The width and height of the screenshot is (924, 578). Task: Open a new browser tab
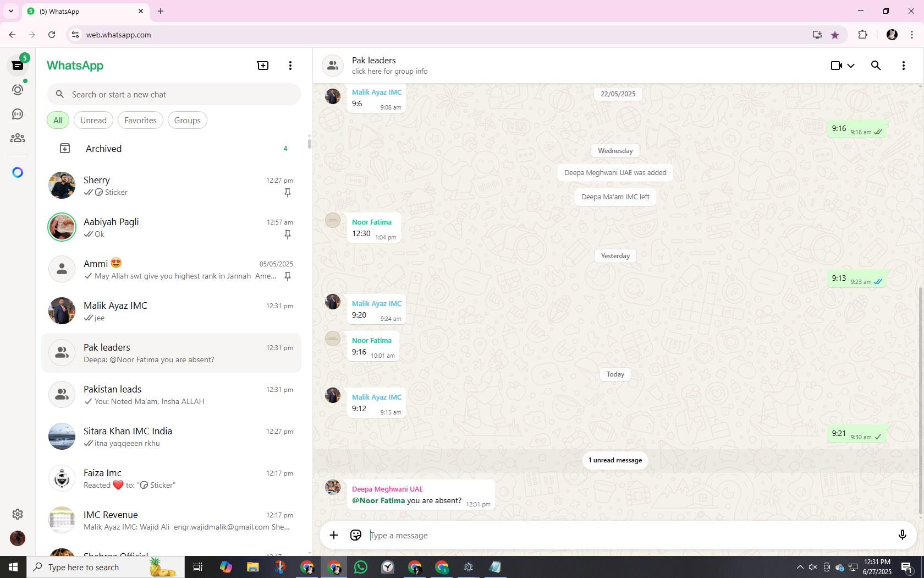pos(161,11)
